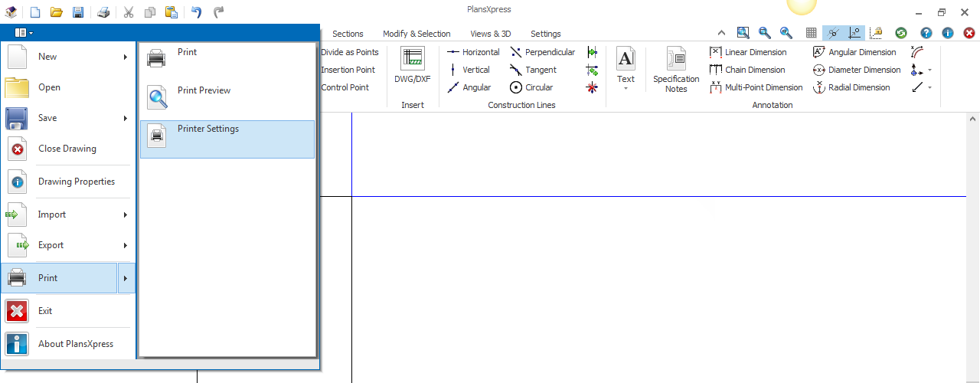
Task: Click the green arrow offset construction line icon
Action: [x=592, y=52]
